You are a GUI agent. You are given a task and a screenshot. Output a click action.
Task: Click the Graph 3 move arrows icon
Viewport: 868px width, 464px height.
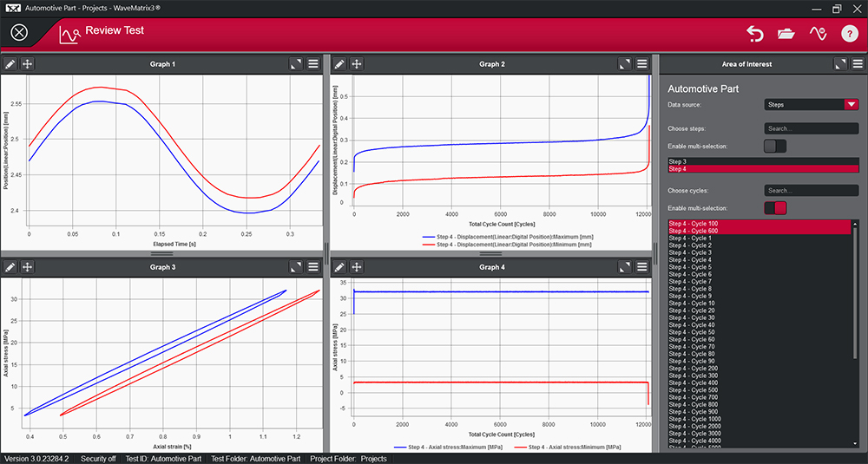pos(27,267)
